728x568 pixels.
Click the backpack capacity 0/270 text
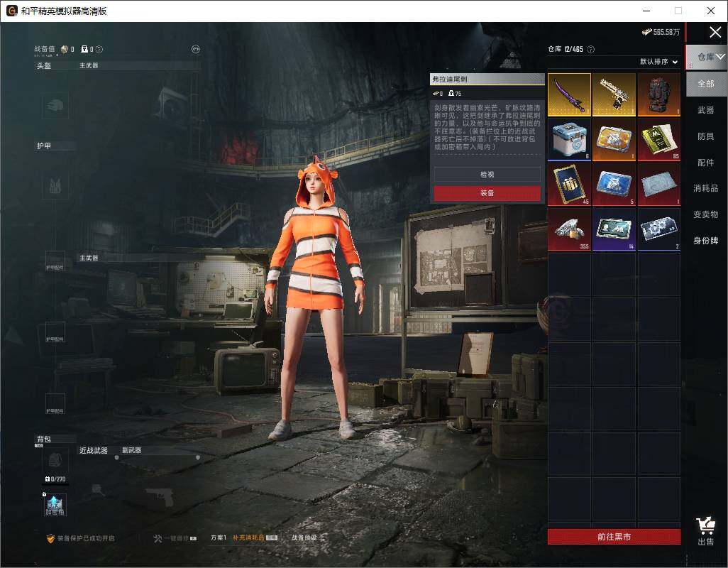tap(55, 479)
